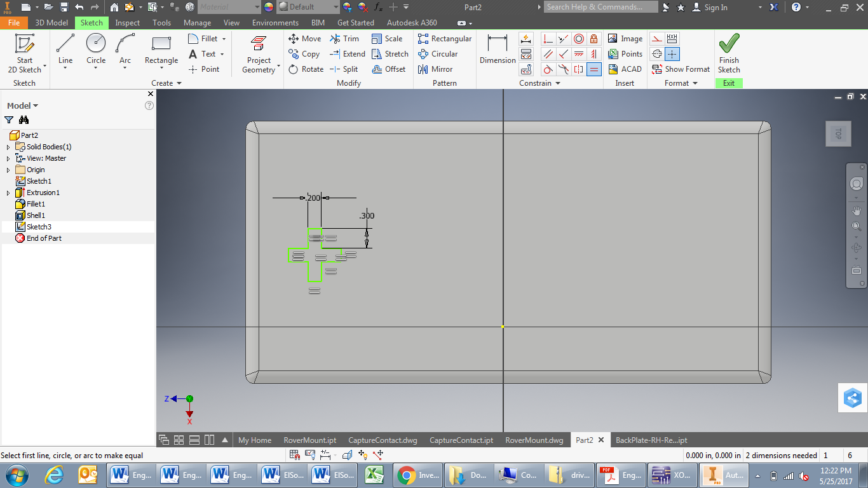Viewport: 868px width, 488px height.
Task: Place a sketch Point
Action: click(x=204, y=69)
